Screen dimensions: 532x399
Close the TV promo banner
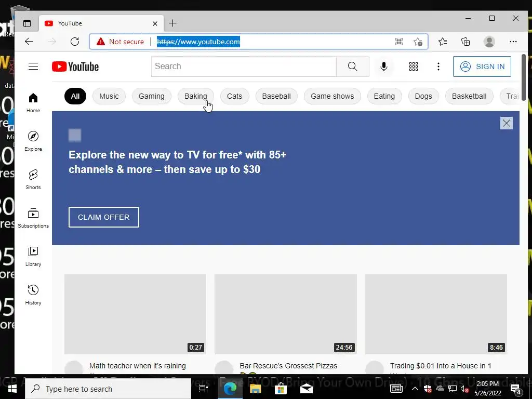[x=506, y=123]
